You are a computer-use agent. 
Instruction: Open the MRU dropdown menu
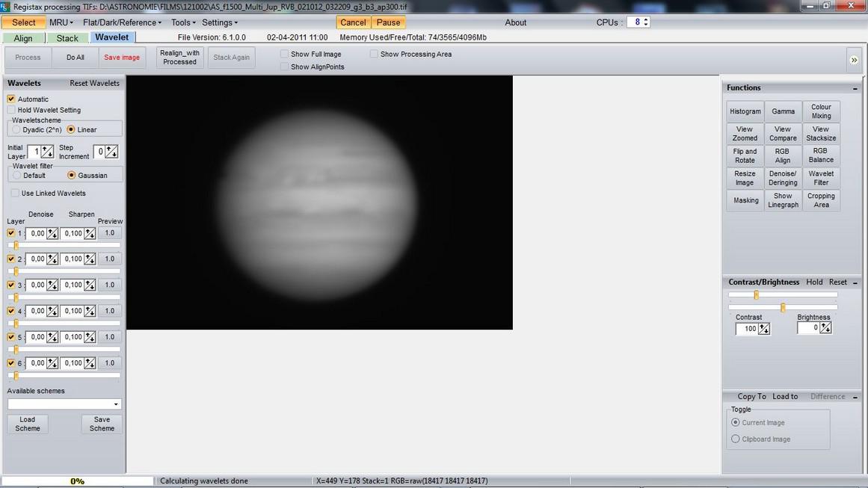pyautogui.click(x=61, y=22)
